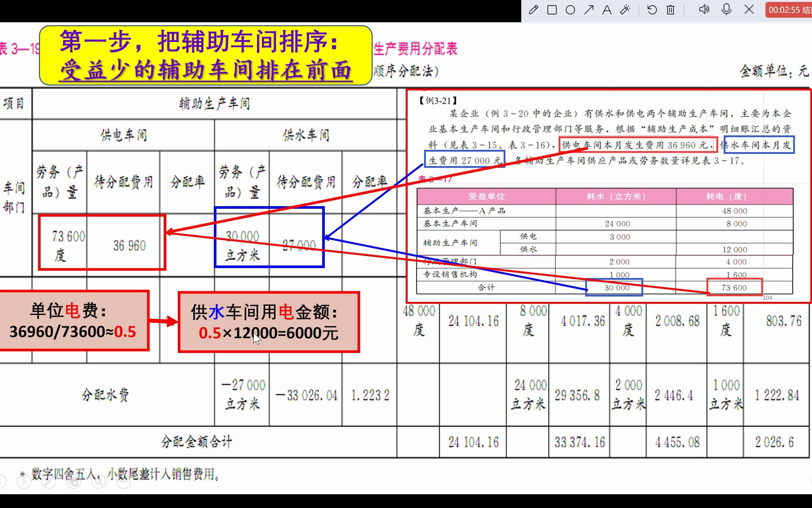Show all slides in slideshow view
Screen dimensions: 812x508
point(73,482)
